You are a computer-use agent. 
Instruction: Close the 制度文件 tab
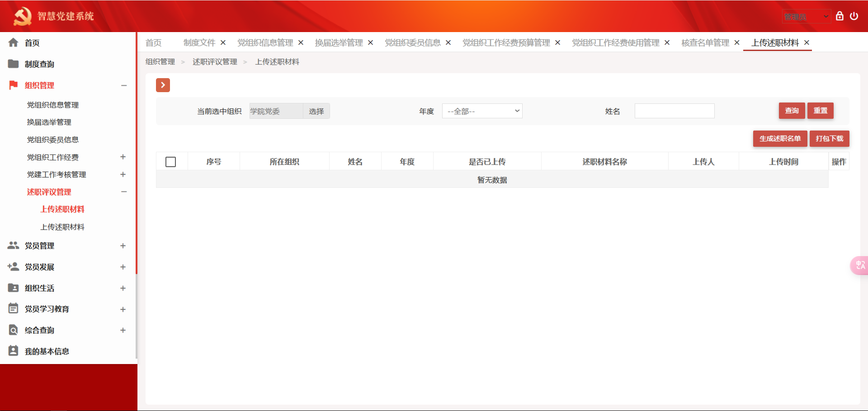click(x=223, y=42)
